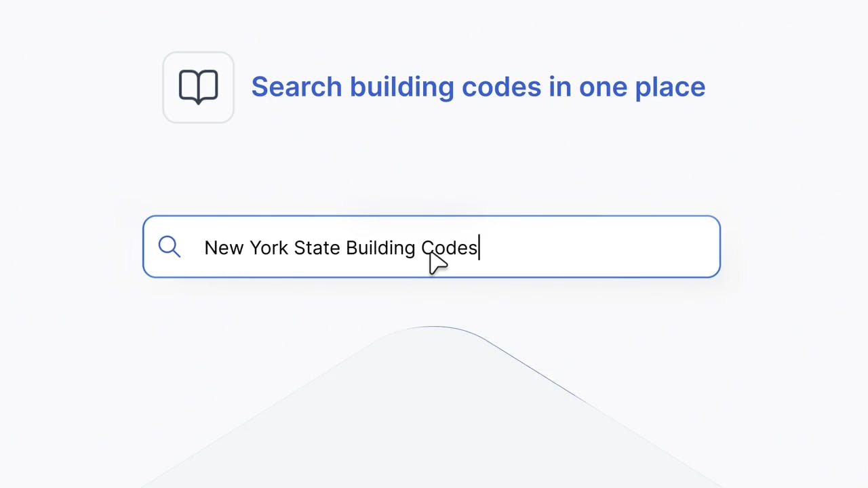Image resolution: width=868 pixels, height=488 pixels.
Task: Click the text cursor position in the field
Action: (479, 248)
